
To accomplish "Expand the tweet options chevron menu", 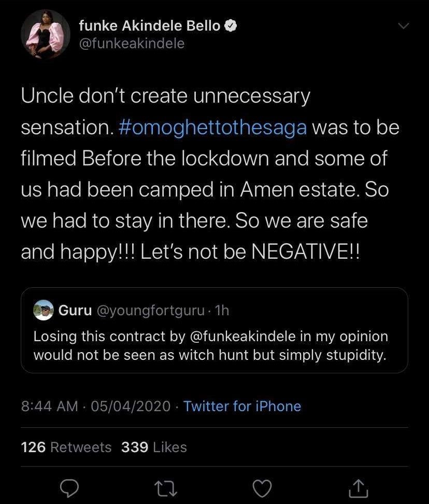I will click(403, 26).
